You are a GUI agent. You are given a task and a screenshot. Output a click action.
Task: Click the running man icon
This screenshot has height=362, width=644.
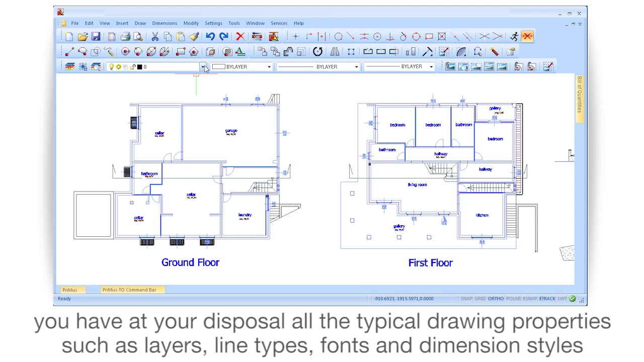pos(514,37)
